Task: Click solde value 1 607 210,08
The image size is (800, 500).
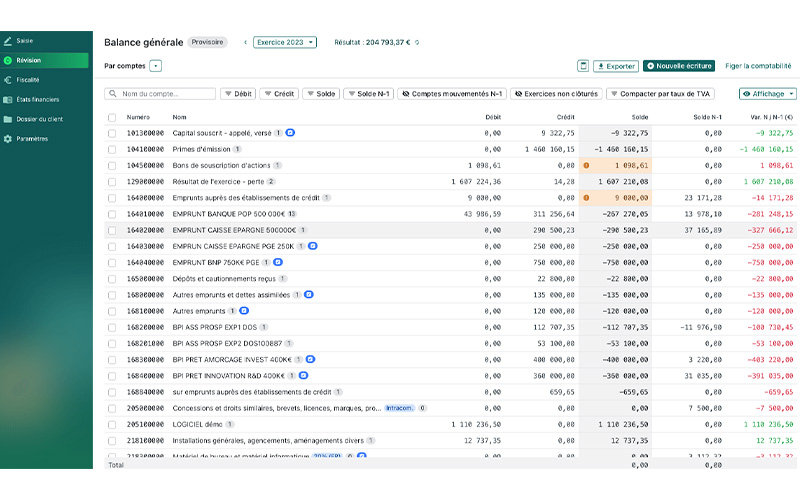Action: [623, 182]
